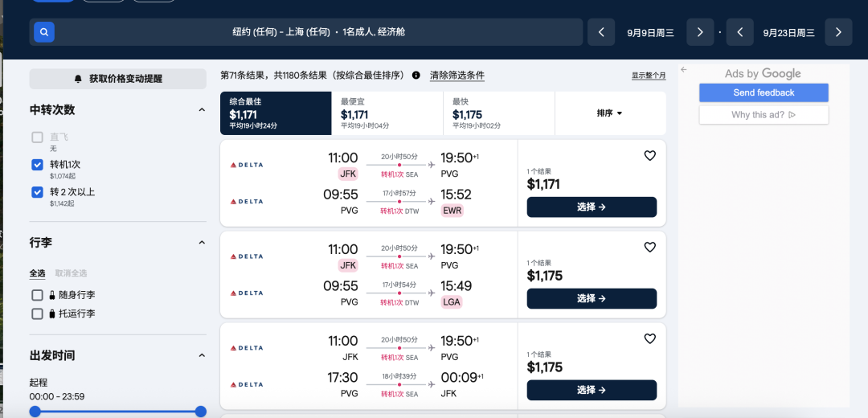This screenshot has width=868, height=418.
Task: Uncheck the 转机1次 checkbox
Action: (x=37, y=165)
